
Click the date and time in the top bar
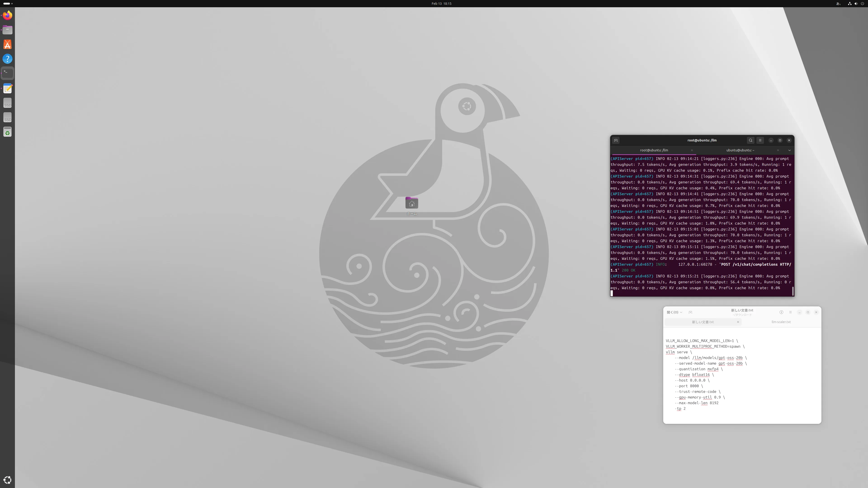coord(441,4)
